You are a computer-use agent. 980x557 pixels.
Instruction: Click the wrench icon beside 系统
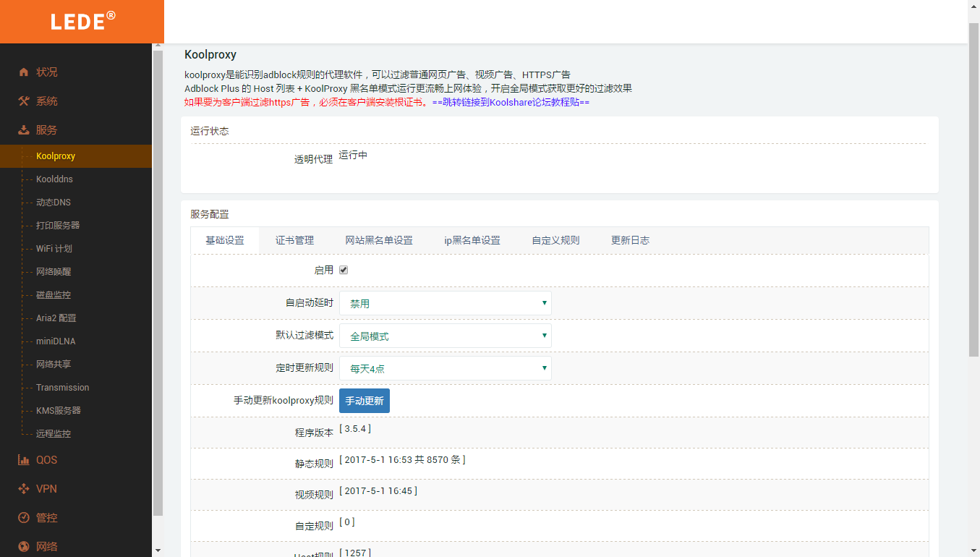24,101
